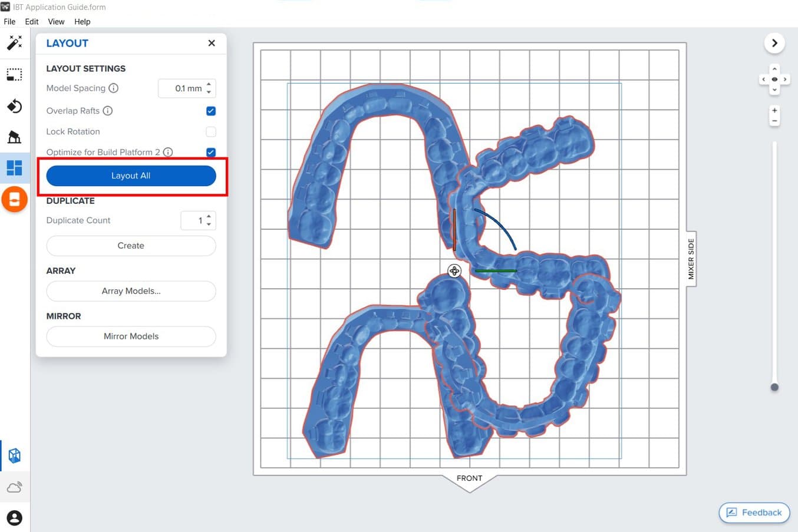Screen dimensions: 798x532
Task: Reset the view with the center eye icon
Action: point(774,79)
